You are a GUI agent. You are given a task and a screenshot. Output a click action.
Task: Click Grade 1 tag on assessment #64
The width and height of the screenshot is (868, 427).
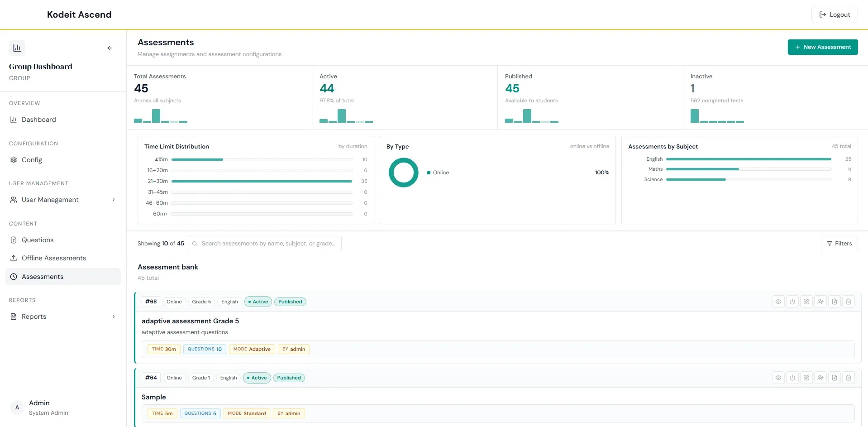click(201, 378)
